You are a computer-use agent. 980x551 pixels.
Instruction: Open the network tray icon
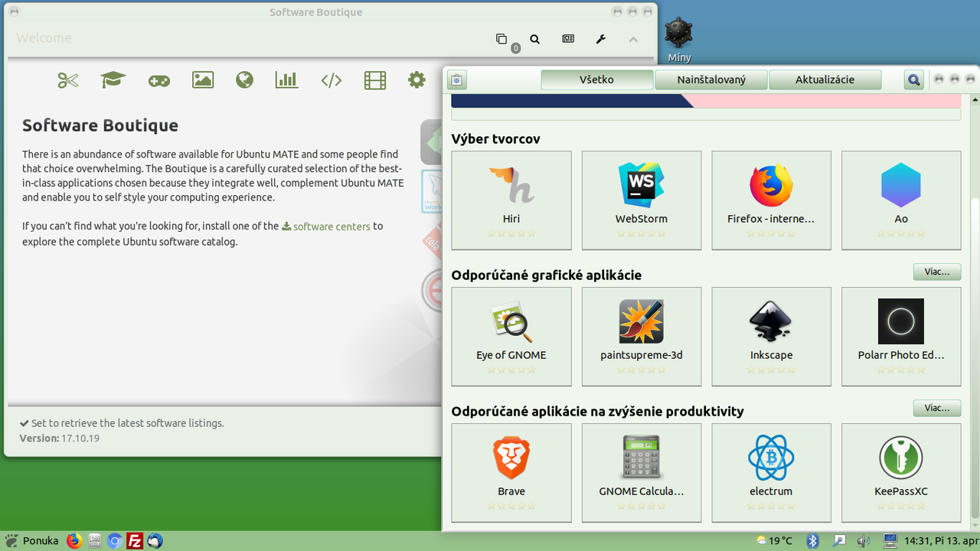coord(890,541)
